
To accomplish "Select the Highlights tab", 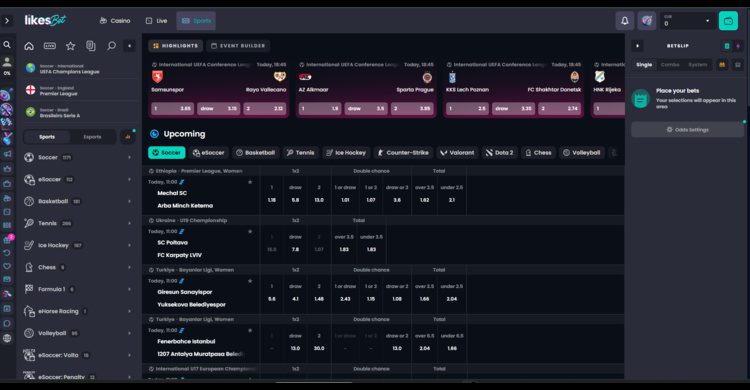I will coord(176,46).
